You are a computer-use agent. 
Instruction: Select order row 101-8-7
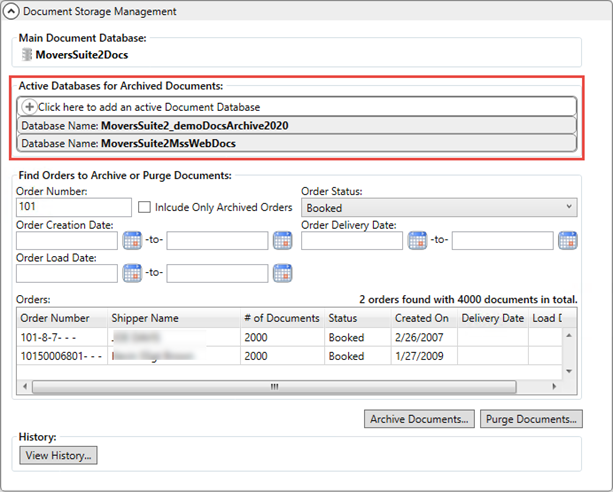point(60,338)
